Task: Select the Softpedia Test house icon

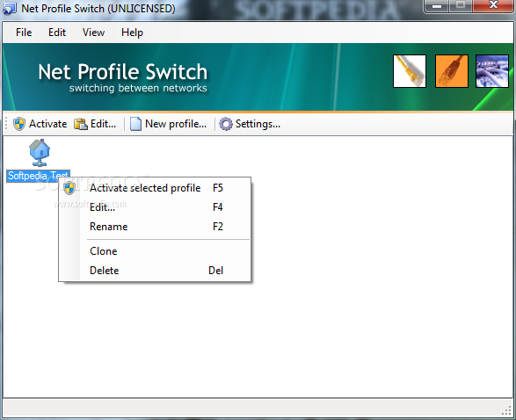Action: pyautogui.click(x=40, y=153)
